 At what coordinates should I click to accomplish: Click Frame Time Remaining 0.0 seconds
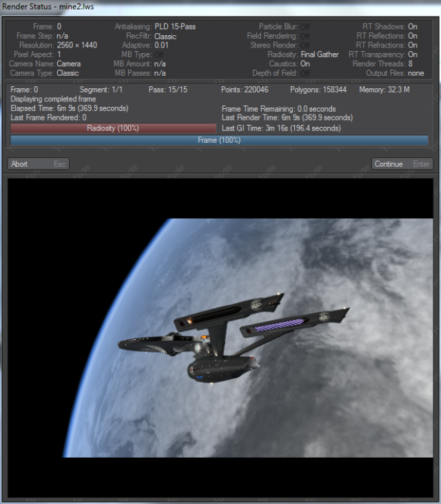click(279, 109)
